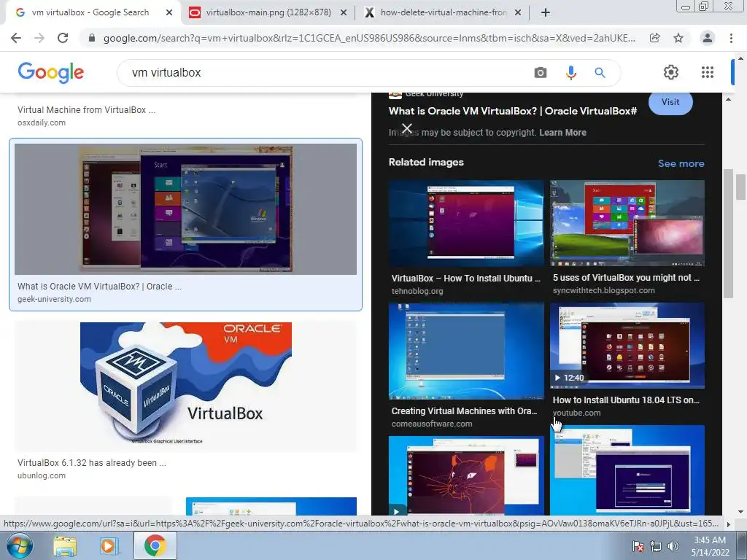747x560 pixels.
Task: Reload the current page
Action: (x=63, y=38)
